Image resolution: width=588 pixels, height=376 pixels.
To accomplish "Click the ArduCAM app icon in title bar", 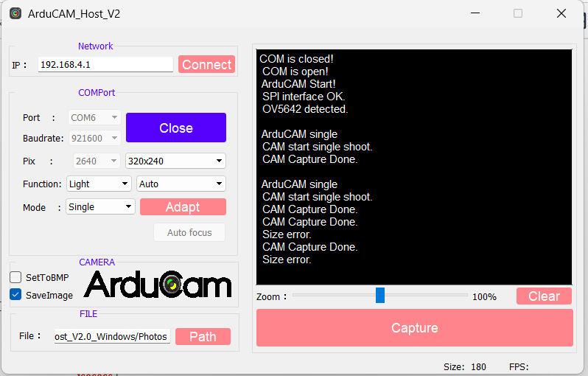I will pos(15,13).
